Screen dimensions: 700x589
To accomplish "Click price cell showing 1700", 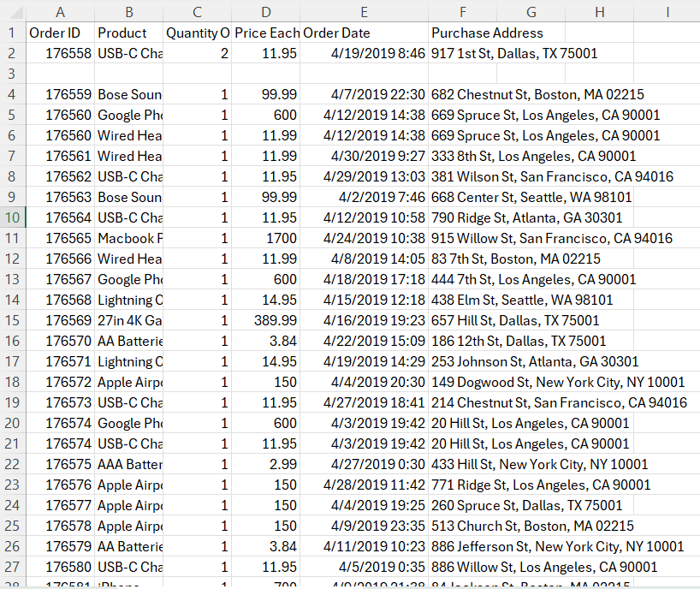I will tap(266, 238).
